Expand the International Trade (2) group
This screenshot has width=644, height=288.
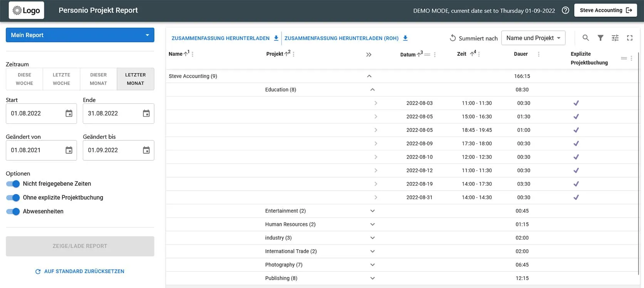(372, 251)
